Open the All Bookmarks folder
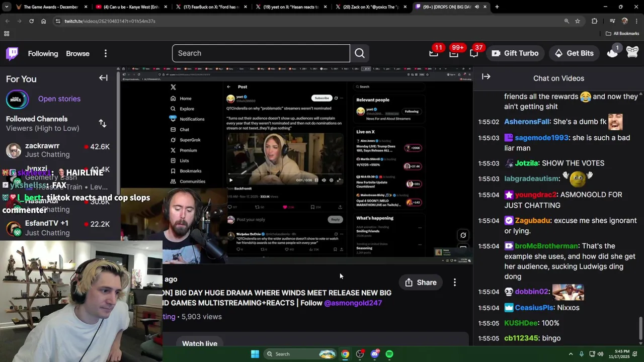The width and height of the screenshot is (644, 362). coord(622,34)
